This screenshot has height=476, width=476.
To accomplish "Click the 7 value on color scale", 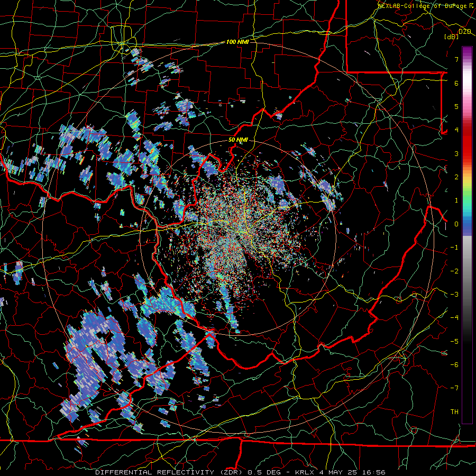I will tap(456, 59).
